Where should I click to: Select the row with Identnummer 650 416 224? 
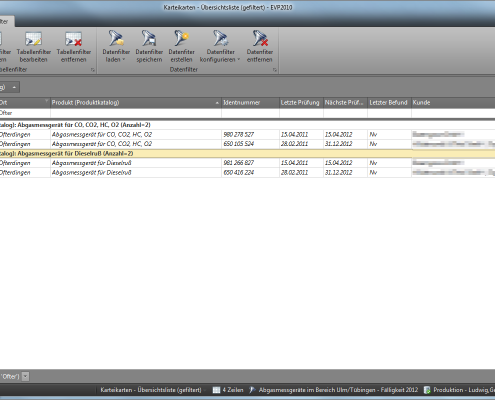pyautogui.click(x=247, y=173)
